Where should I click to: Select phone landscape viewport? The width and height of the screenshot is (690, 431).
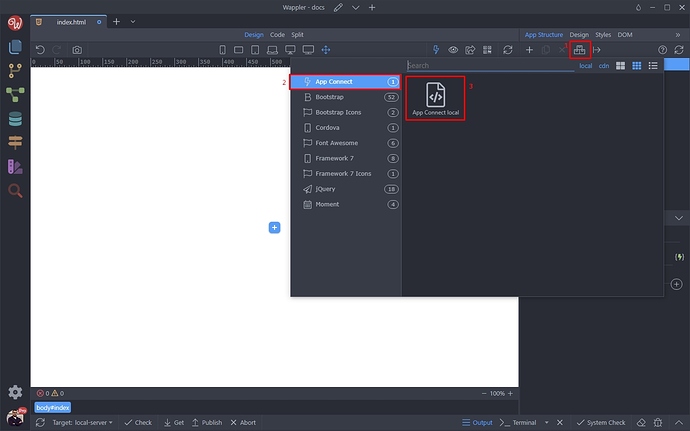[239, 50]
